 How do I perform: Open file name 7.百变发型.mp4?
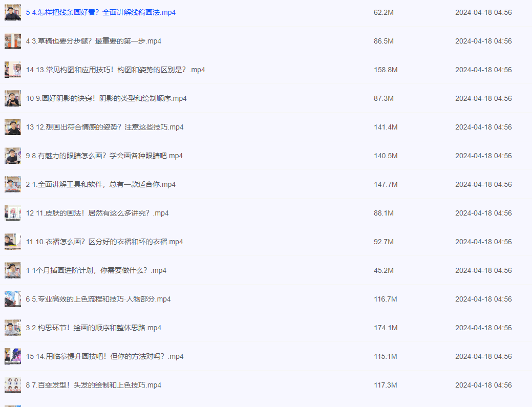coord(94,385)
